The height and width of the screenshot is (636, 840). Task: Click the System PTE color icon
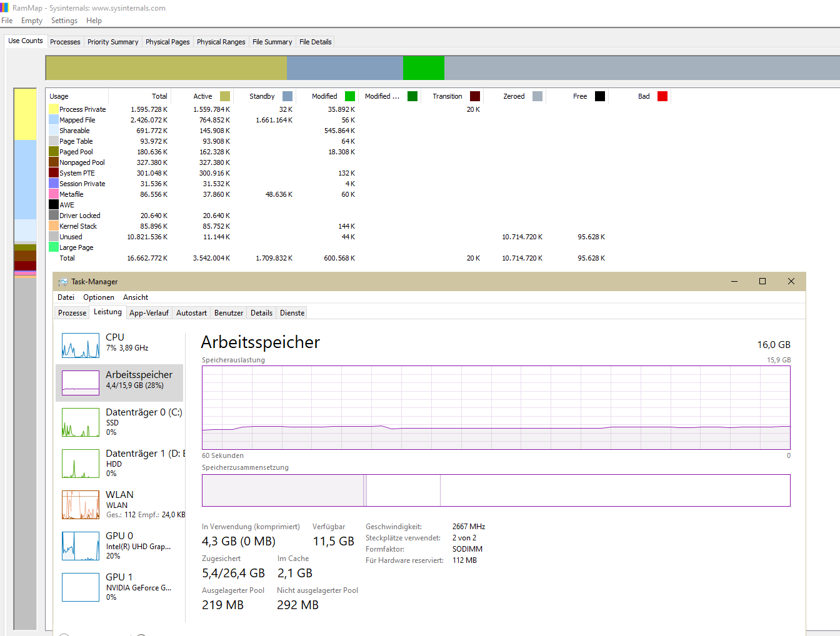54,173
